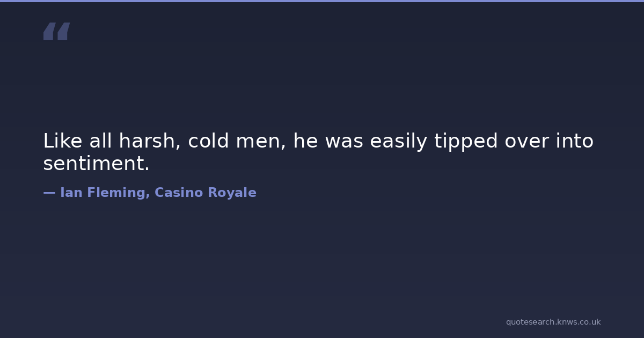The image size is (644, 338).
Task: Click the book title Casino Royale
Action: (205, 193)
